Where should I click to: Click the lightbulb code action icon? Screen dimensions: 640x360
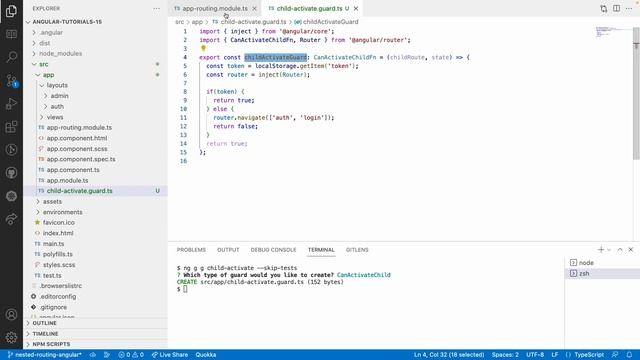tap(203, 48)
